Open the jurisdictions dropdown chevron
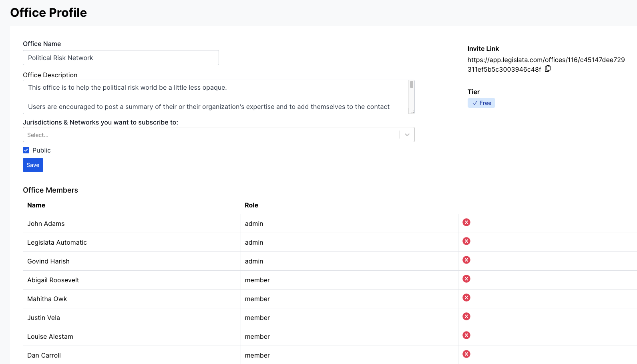This screenshot has width=637, height=364. coord(407,135)
